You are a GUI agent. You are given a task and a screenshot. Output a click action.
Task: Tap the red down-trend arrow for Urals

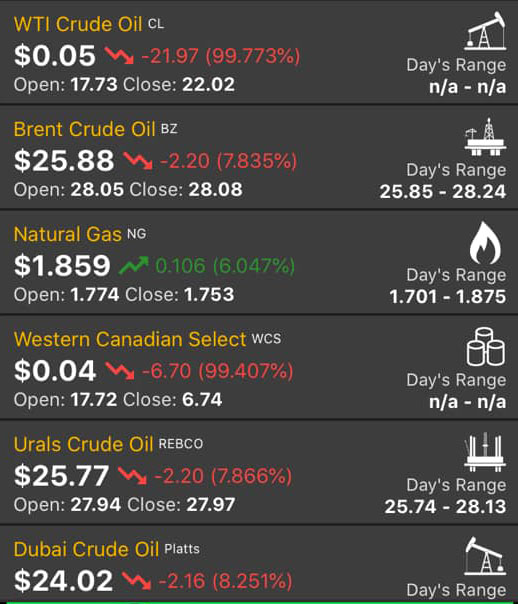132,475
